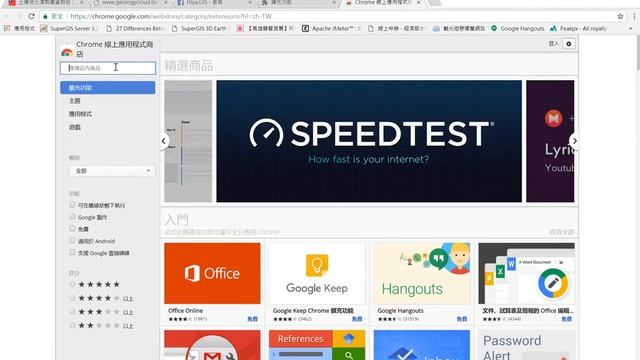This screenshot has width=640, height=360.
Task: Open the Google Hangouts bookmark
Action: coord(518,29)
